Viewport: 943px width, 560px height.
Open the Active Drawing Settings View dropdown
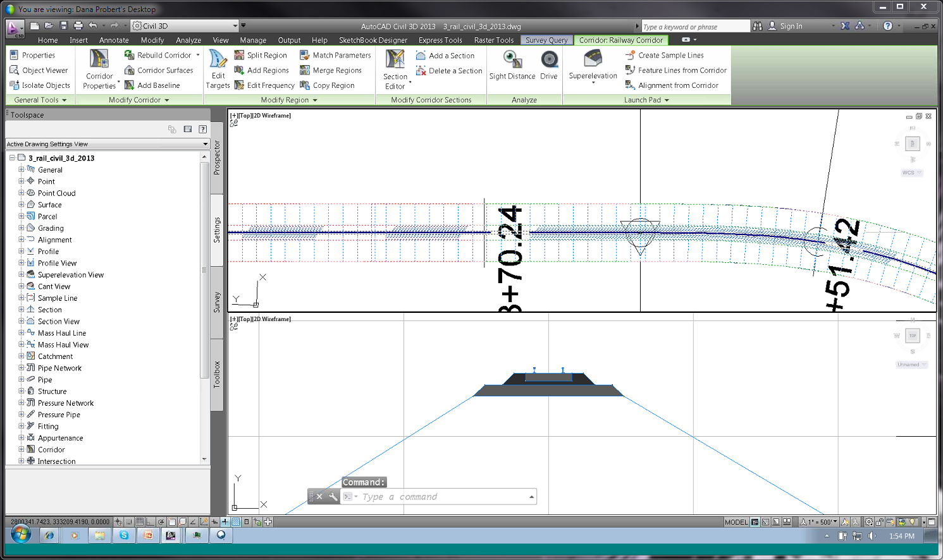pyautogui.click(x=204, y=144)
